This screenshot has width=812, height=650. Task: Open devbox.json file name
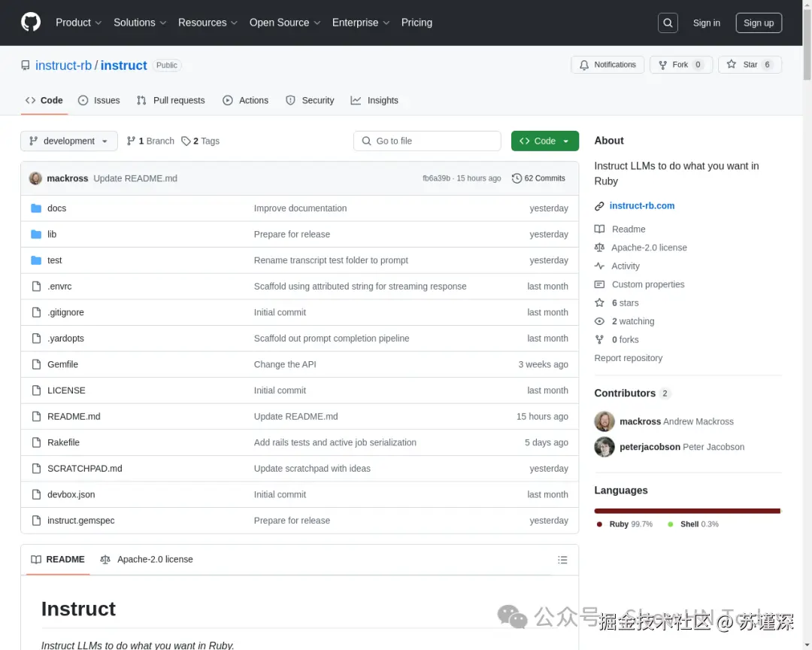71,494
